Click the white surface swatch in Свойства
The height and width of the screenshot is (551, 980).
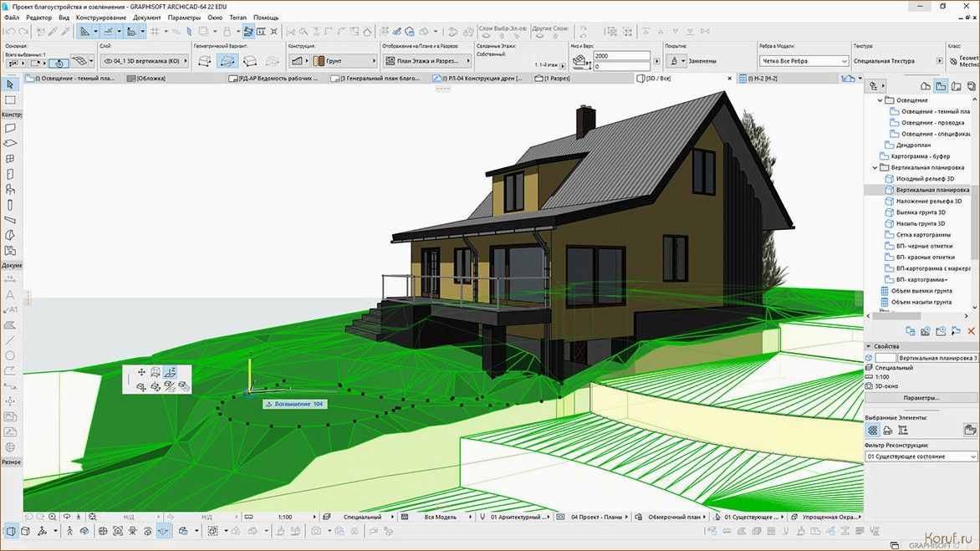[885, 358]
